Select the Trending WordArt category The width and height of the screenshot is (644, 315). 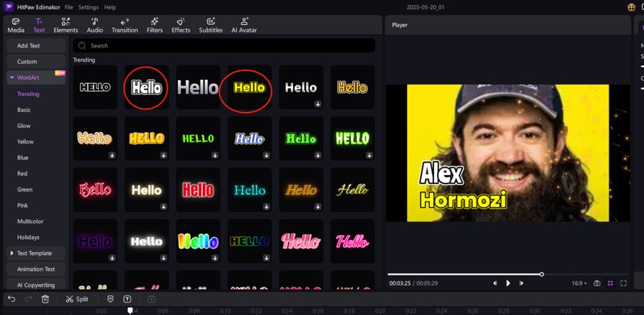[28, 93]
